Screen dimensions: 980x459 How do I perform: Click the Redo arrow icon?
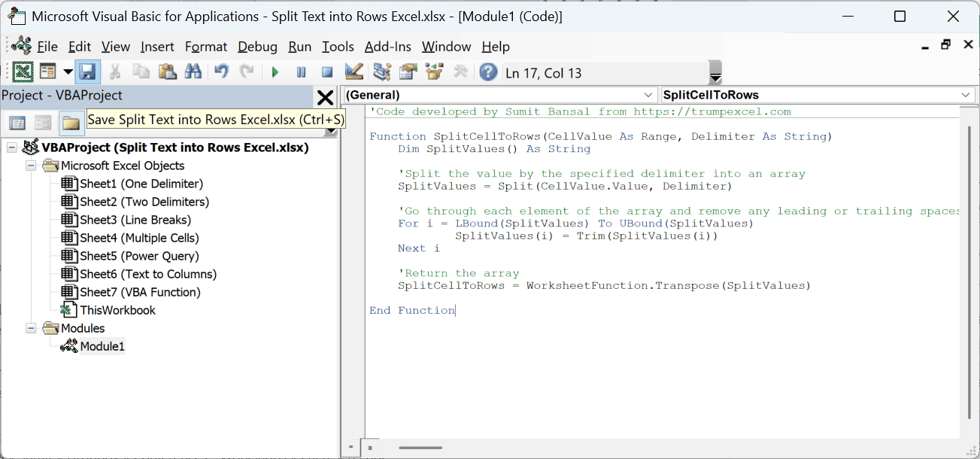click(x=247, y=72)
